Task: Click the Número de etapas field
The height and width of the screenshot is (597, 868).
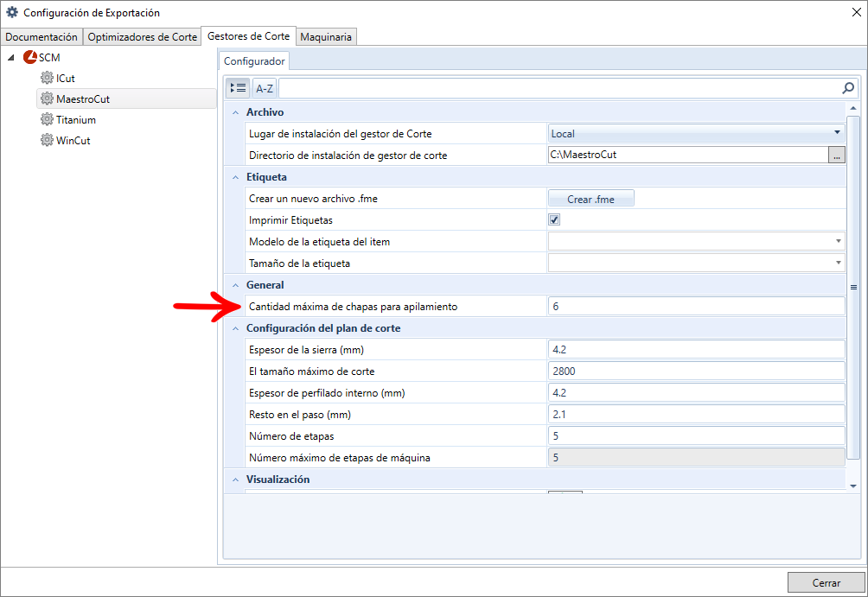Action: point(697,435)
